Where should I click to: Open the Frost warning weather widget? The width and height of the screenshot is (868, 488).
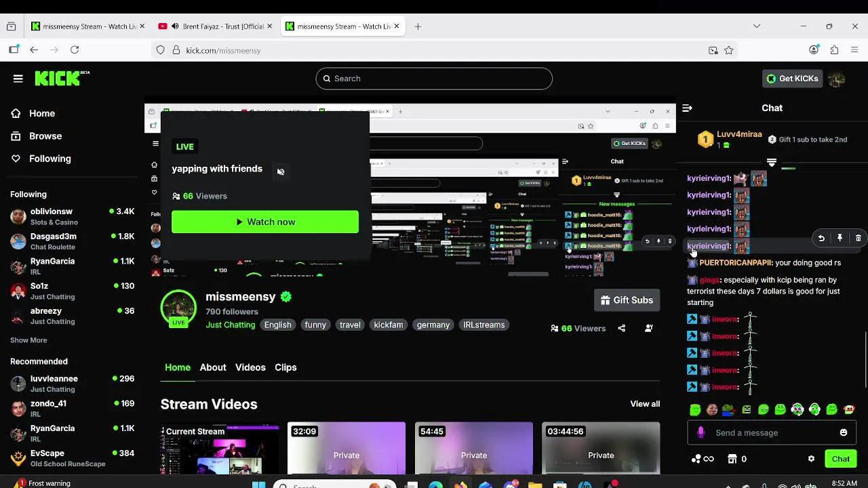42,483
